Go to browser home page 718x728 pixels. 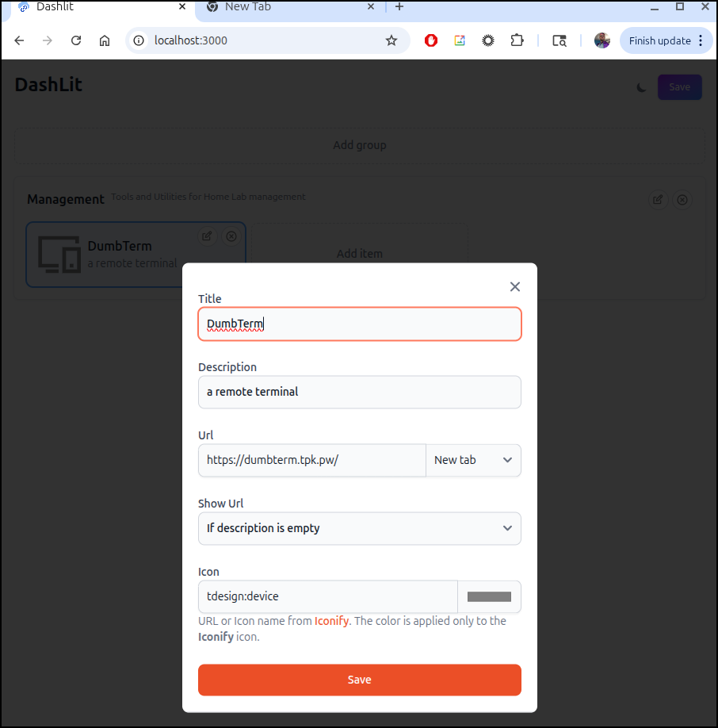tap(105, 40)
